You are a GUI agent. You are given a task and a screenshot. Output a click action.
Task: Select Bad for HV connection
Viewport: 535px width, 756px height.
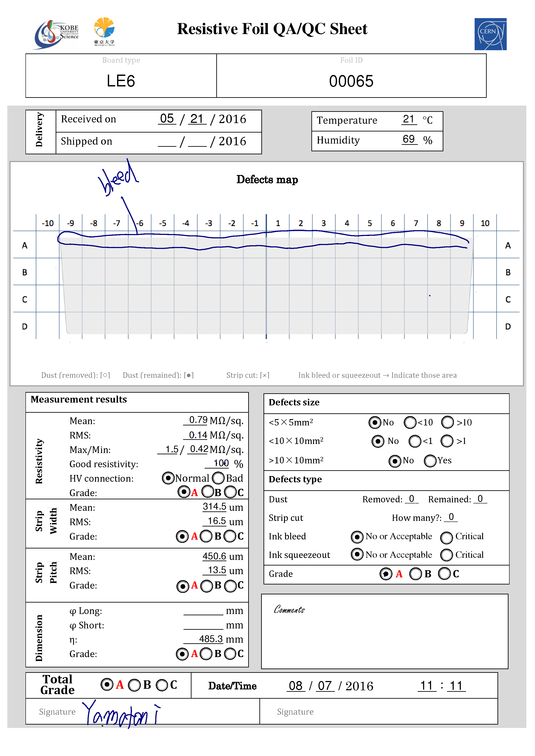(x=218, y=478)
